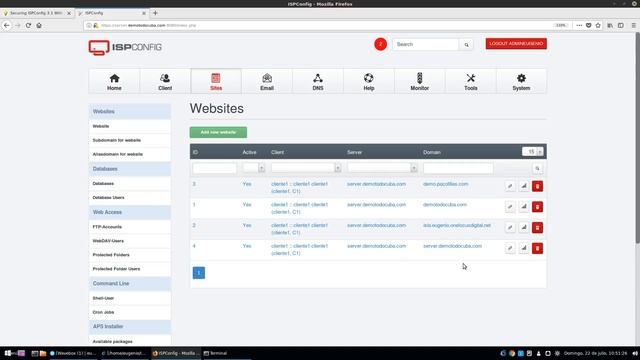Open FTP-Accounts in sidebar
Image resolution: width=640 pixels, height=360 pixels.
point(107,227)
